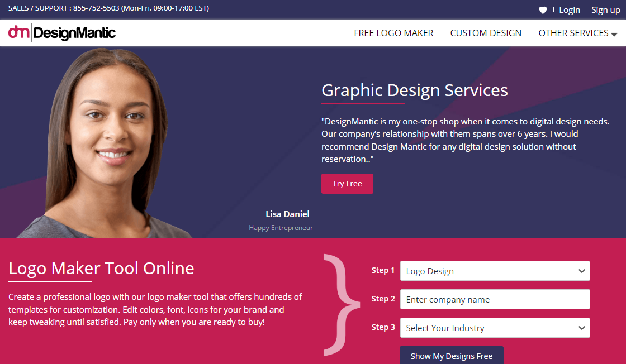This screenshot has width=626, height=364.
Task: Open the CUSTOM DESIGN menu
Action: (x=486, y=33)
